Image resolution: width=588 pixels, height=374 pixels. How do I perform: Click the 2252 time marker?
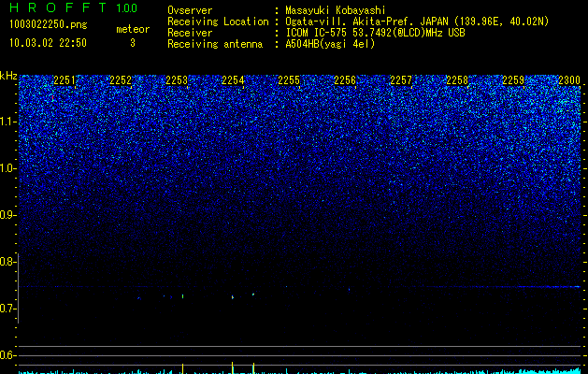point(121,80)
